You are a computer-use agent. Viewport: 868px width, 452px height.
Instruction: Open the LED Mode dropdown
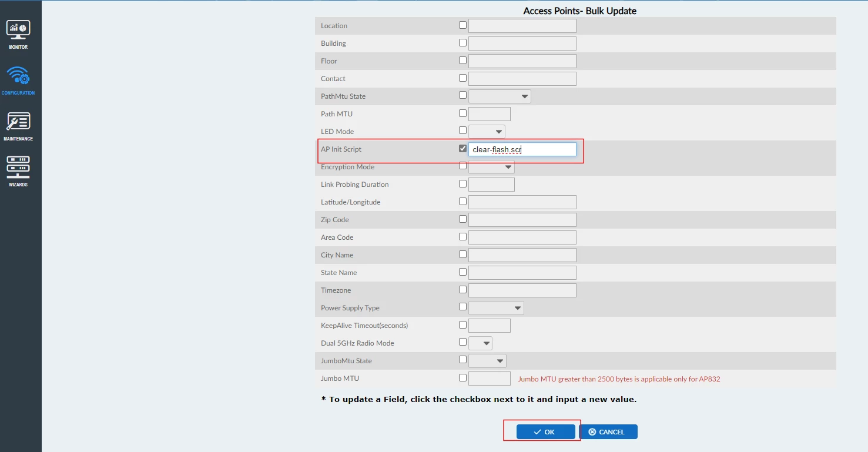click(487, 132)
